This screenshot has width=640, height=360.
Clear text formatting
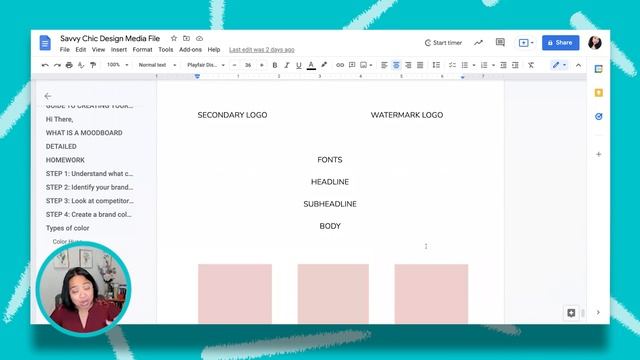coord(531,65)
